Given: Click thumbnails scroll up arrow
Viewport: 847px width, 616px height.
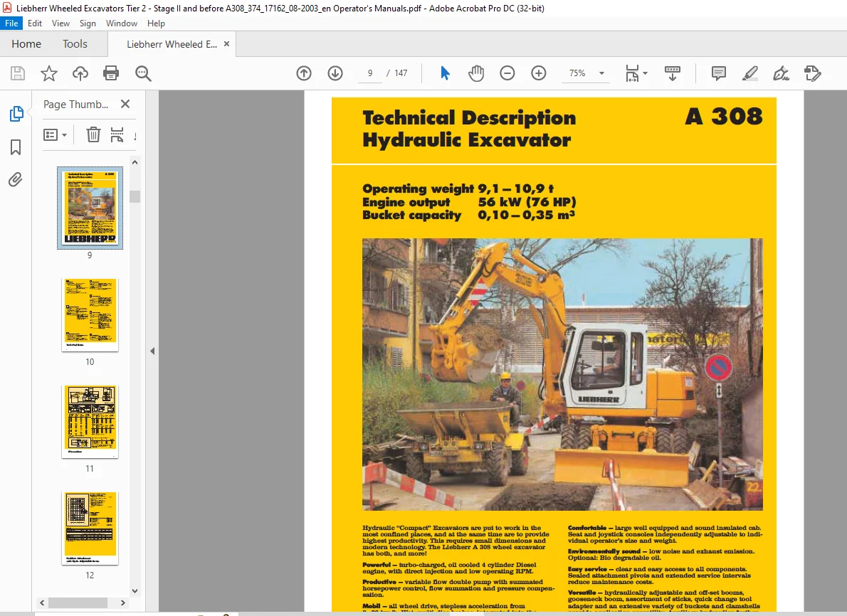Looking at the screenshot, I should point(135,162).
